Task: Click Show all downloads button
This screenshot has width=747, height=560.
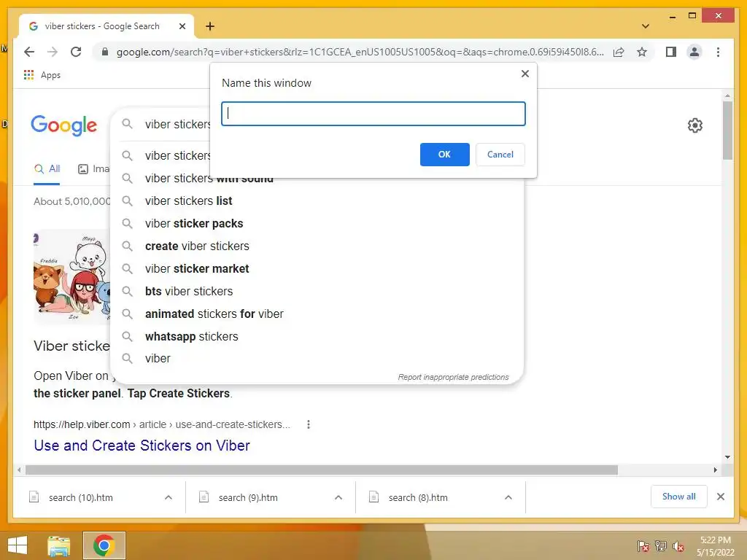Action: [x=678, y=497]
